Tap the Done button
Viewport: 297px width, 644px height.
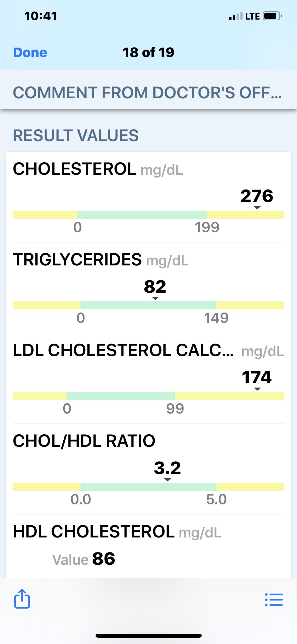click(30, 53)
